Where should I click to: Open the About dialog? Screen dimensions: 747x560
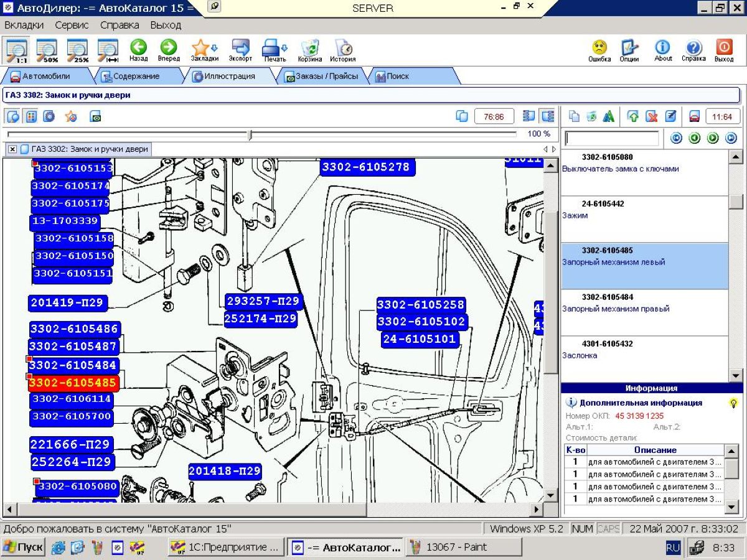click(x=663, y=50)
